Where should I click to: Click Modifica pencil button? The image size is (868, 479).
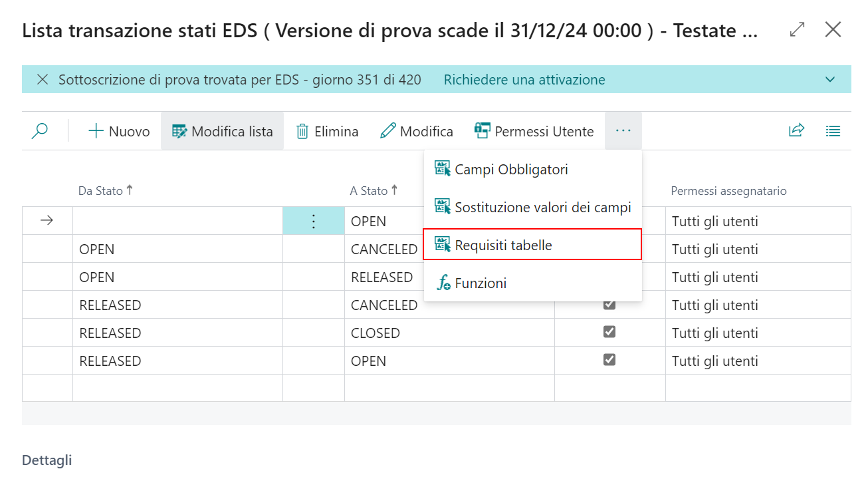point(417,131)
